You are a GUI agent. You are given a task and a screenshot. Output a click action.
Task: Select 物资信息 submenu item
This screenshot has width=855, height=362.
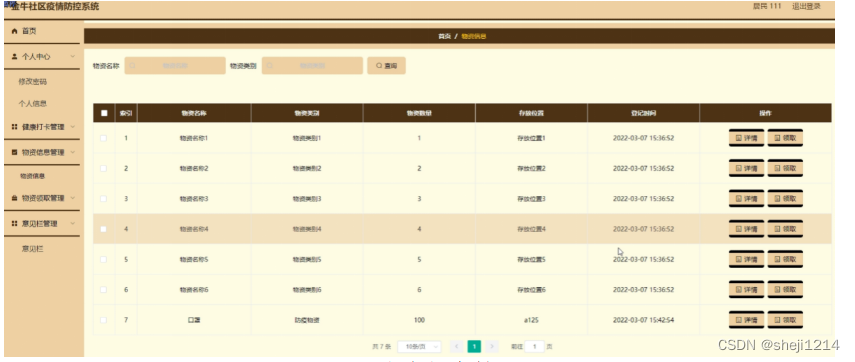(x=33, y=176)
